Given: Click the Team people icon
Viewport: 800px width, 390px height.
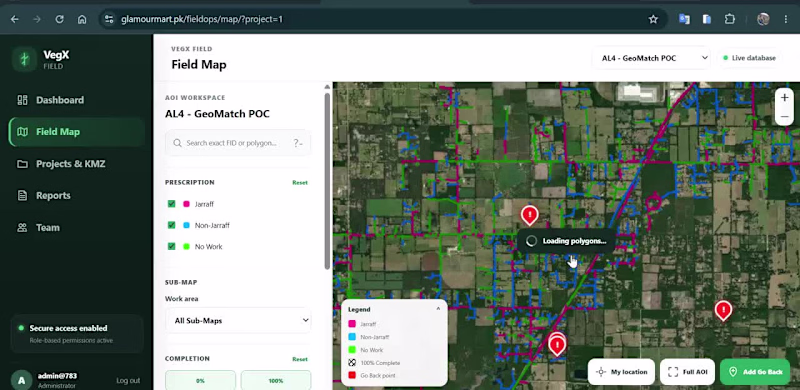Looking at the screenshot, I should point(22,228).
